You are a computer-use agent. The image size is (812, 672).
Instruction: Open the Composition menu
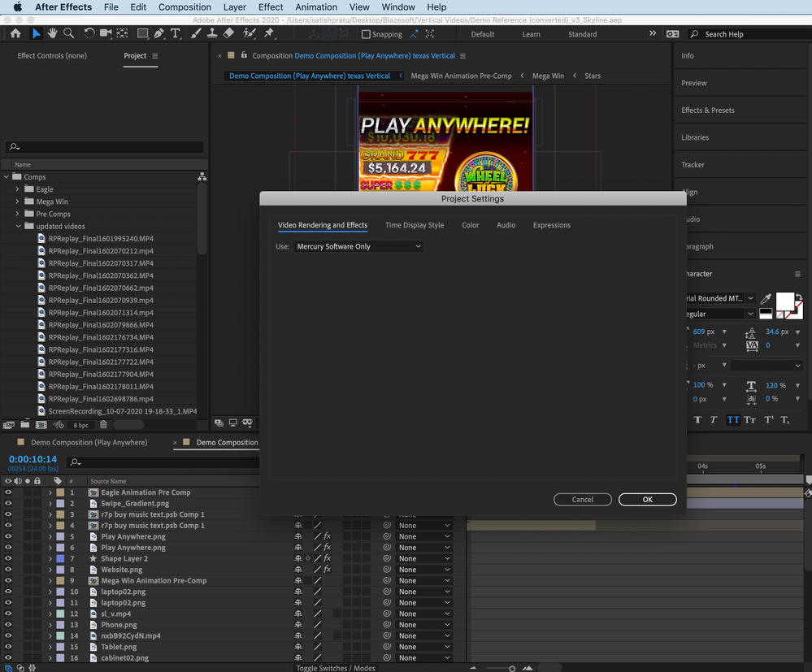[185, 7]
